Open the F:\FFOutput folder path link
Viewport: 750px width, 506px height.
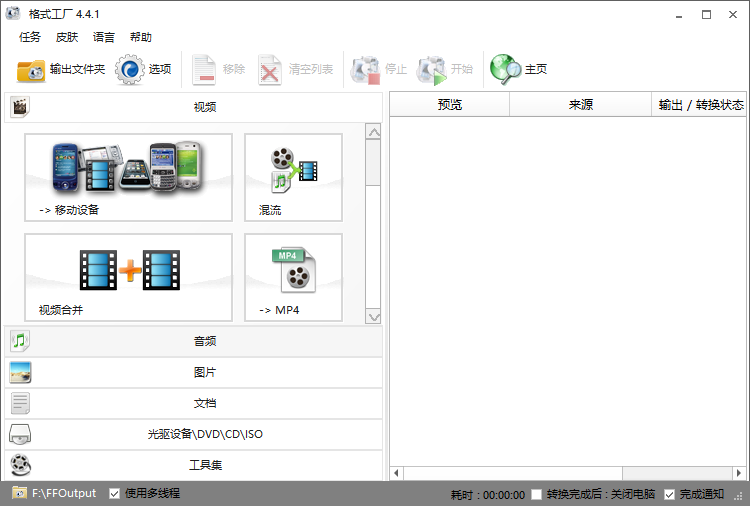click(63, 493)
